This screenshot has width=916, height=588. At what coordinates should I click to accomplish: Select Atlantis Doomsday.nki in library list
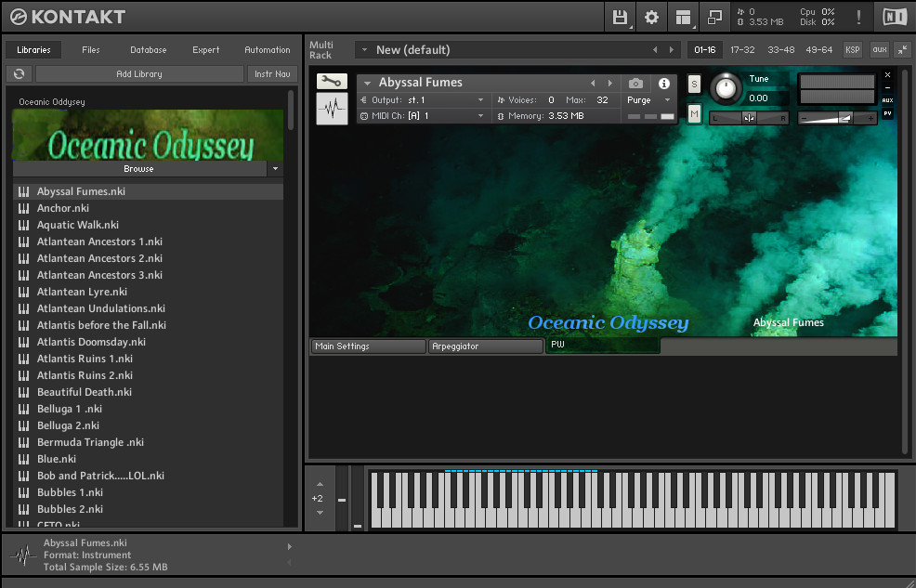[148, 342]
